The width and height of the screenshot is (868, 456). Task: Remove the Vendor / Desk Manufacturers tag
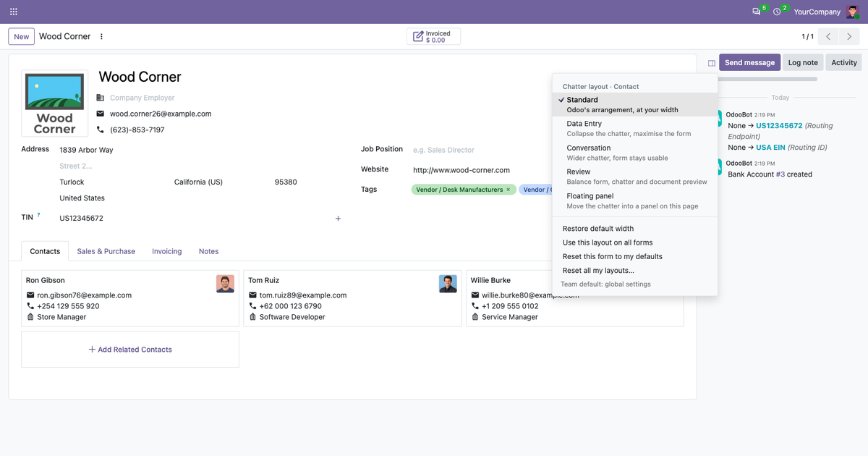[508, 190]
